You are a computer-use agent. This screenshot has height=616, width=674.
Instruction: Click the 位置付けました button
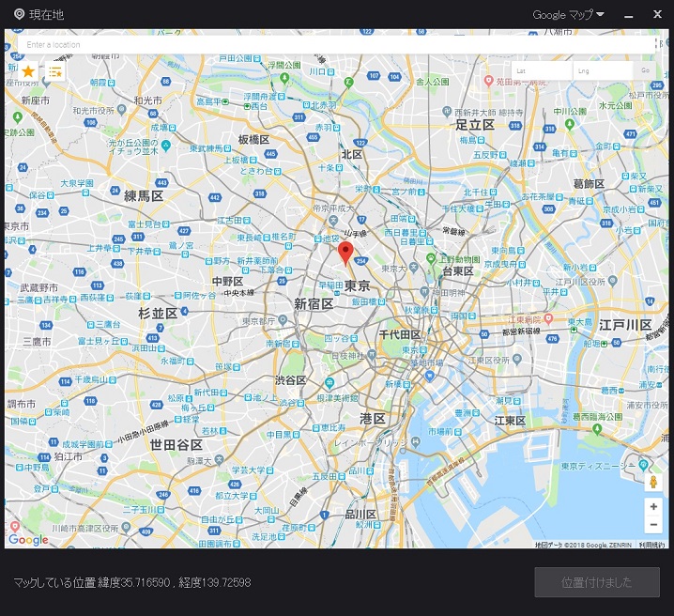596,582
